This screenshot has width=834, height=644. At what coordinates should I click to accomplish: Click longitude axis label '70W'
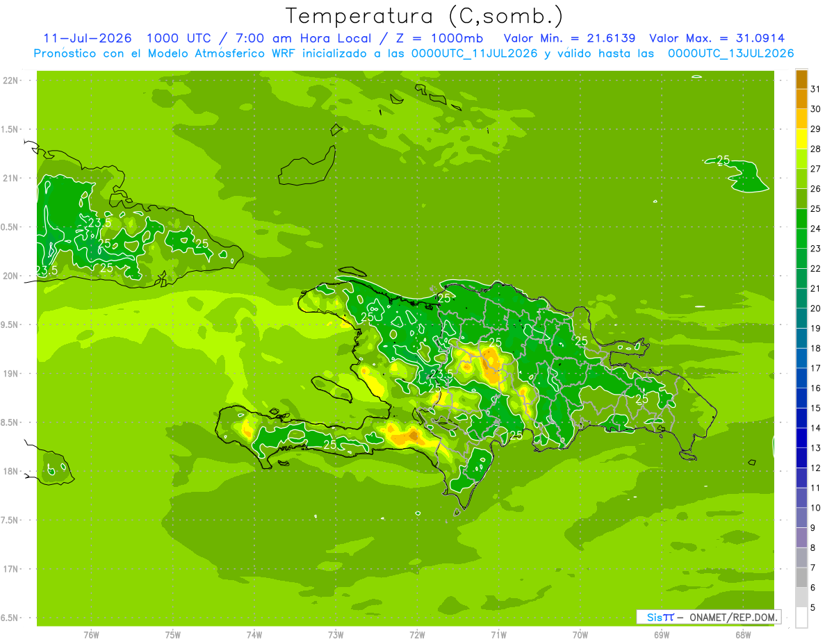[580, 634]
